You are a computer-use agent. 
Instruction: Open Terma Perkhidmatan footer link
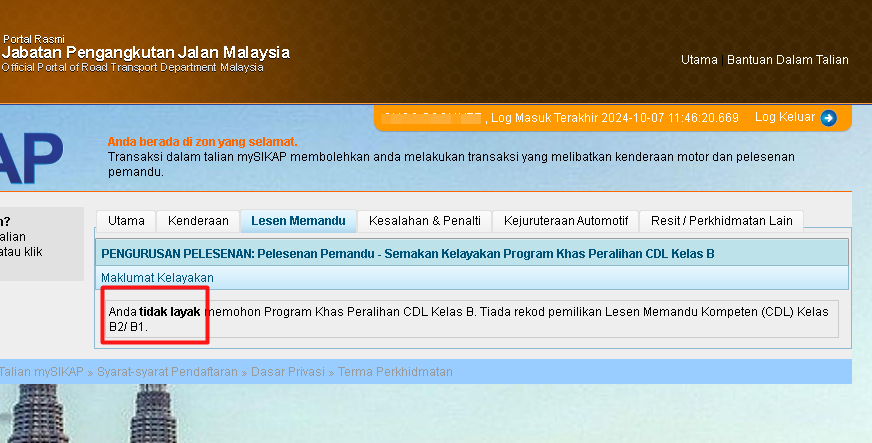pyautogui.click(x=395, y=372)
